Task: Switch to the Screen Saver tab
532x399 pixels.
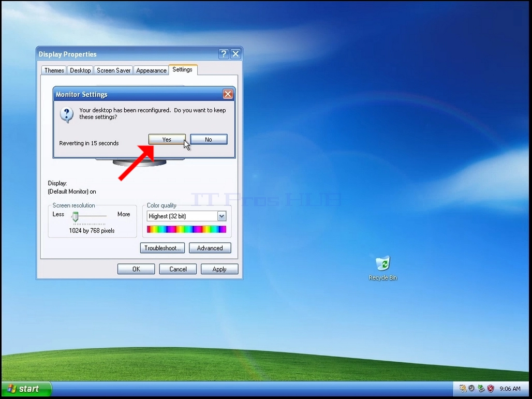Action: [x=114, y=70]
